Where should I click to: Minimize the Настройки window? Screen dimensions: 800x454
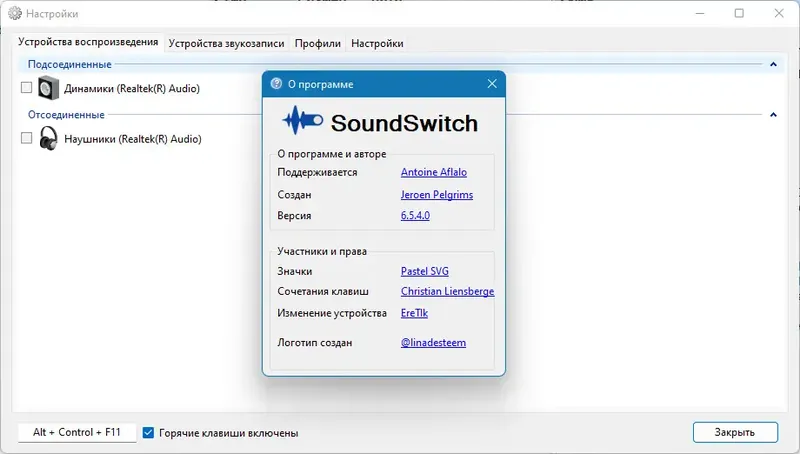[700, 13]
